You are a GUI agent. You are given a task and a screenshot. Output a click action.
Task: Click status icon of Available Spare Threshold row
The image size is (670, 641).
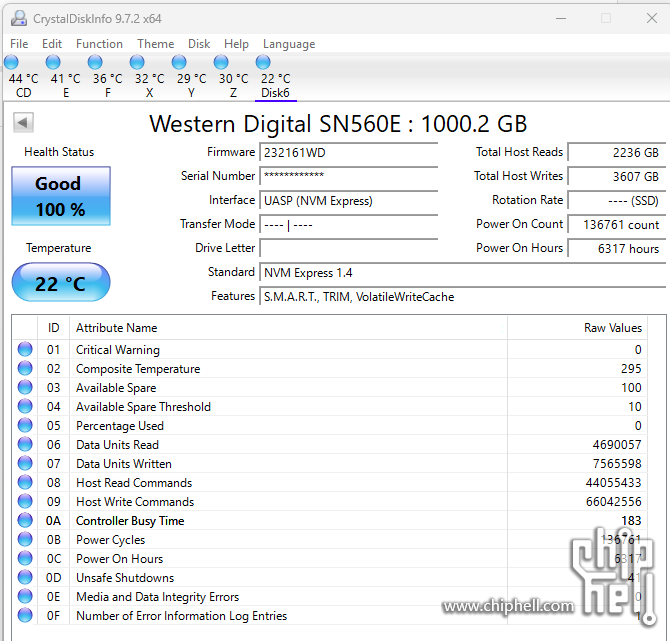[25, 406]
